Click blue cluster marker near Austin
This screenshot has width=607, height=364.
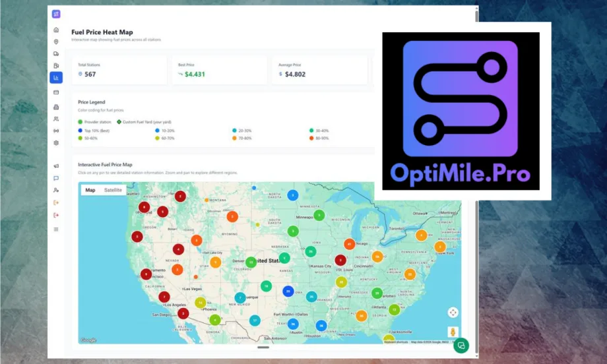(293, 324)
